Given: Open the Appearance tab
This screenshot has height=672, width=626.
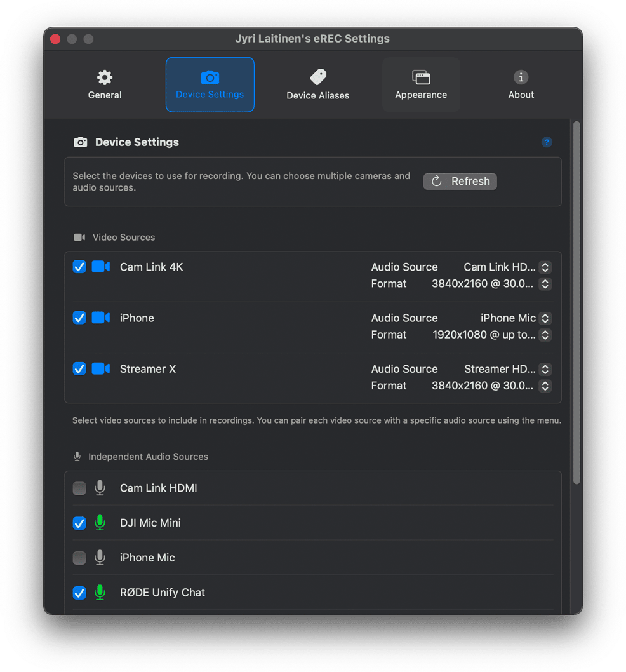Looking at the screenshot, I should 421,83.
